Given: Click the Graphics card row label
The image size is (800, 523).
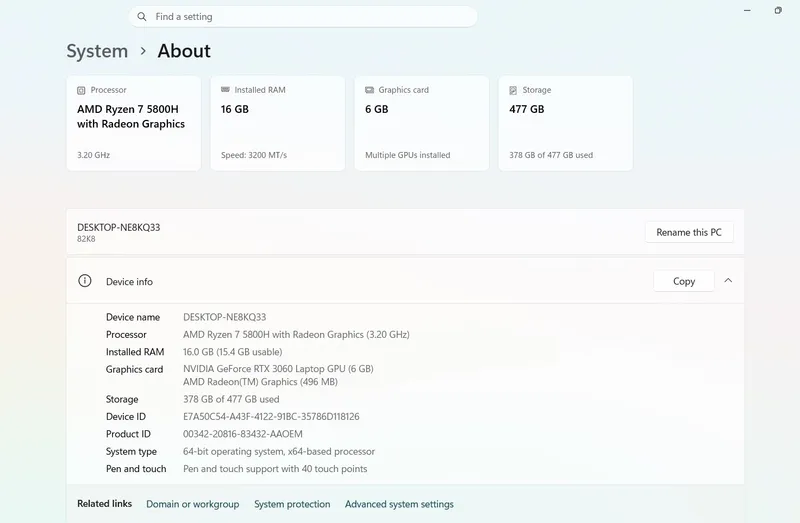Looking at the screenshot, I should click(134, 369).
